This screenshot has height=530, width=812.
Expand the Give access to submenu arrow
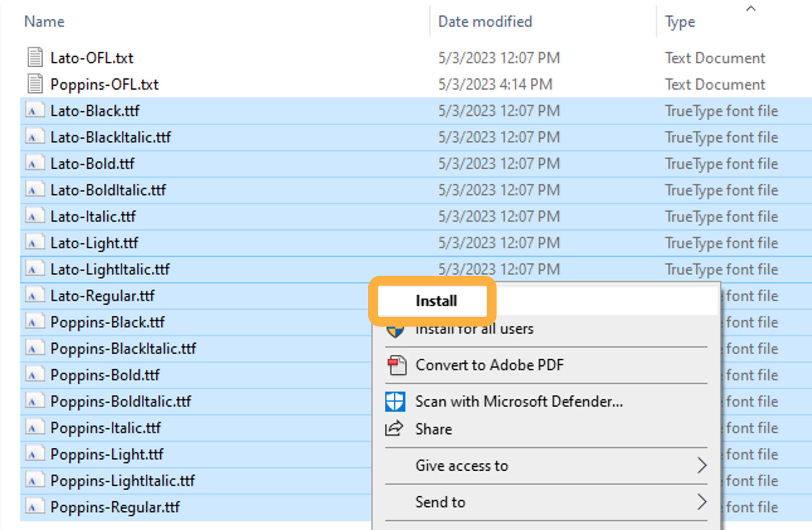click(701, 466)
